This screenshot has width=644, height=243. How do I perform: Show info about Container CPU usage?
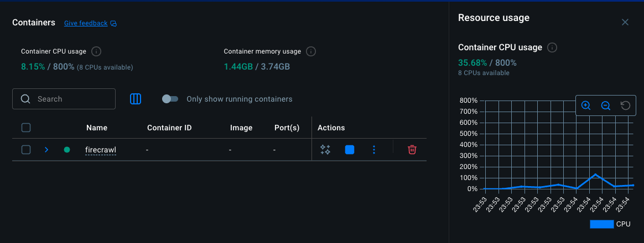[96, 51]
